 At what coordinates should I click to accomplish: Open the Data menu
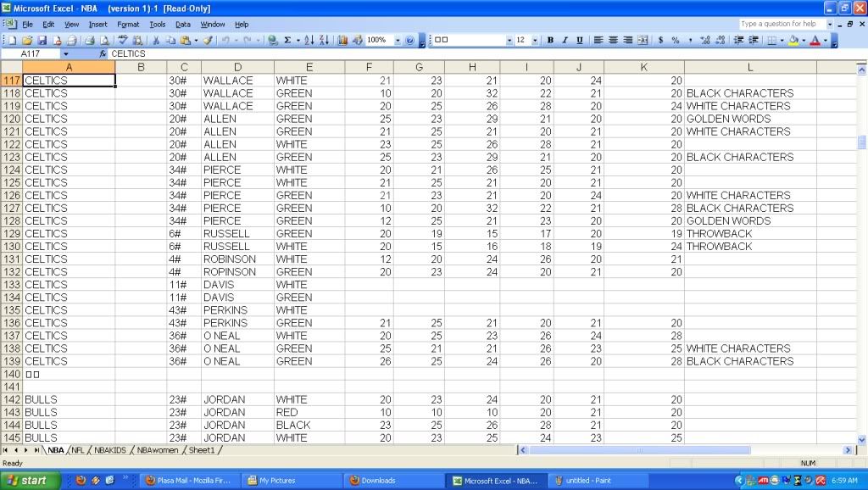pyautogui.click(x=183, y=25)
